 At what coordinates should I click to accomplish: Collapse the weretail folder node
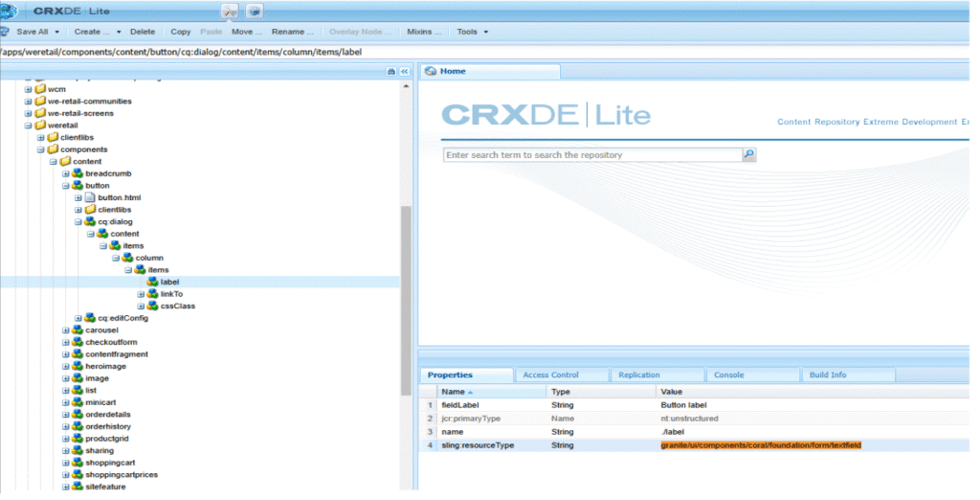tap(28, 125)
